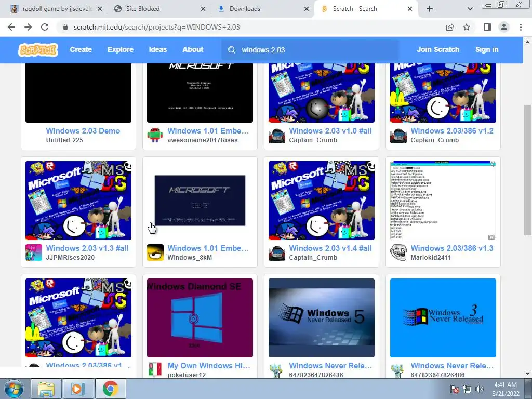Switch to Site Blocked tab

tap(159, 9)
